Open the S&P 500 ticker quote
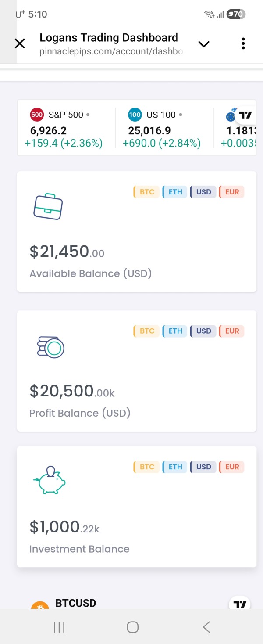 66,129
